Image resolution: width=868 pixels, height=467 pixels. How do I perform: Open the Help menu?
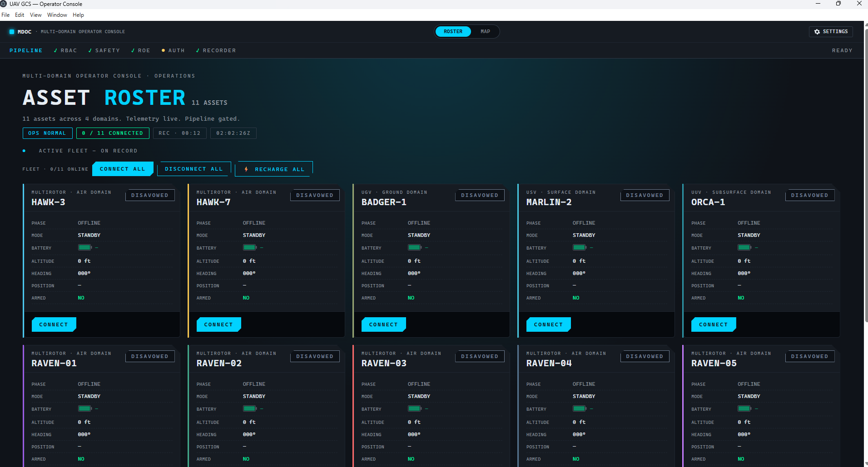click(78, 15)
